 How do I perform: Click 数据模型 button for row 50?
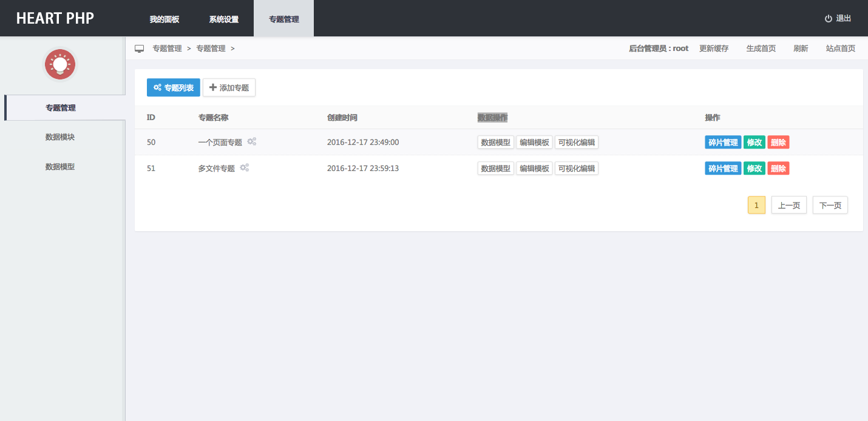496,143
